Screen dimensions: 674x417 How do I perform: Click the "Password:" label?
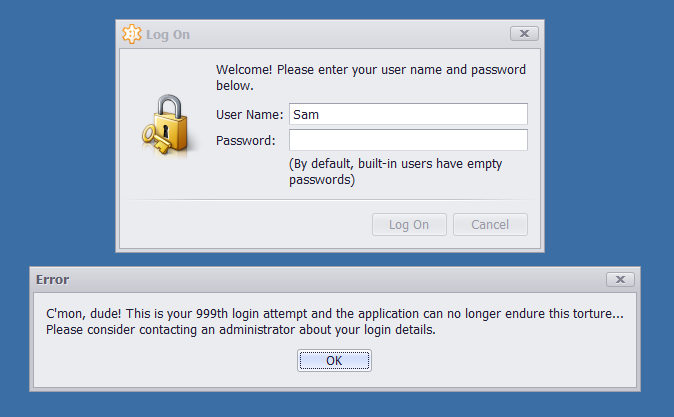point(245,140)
